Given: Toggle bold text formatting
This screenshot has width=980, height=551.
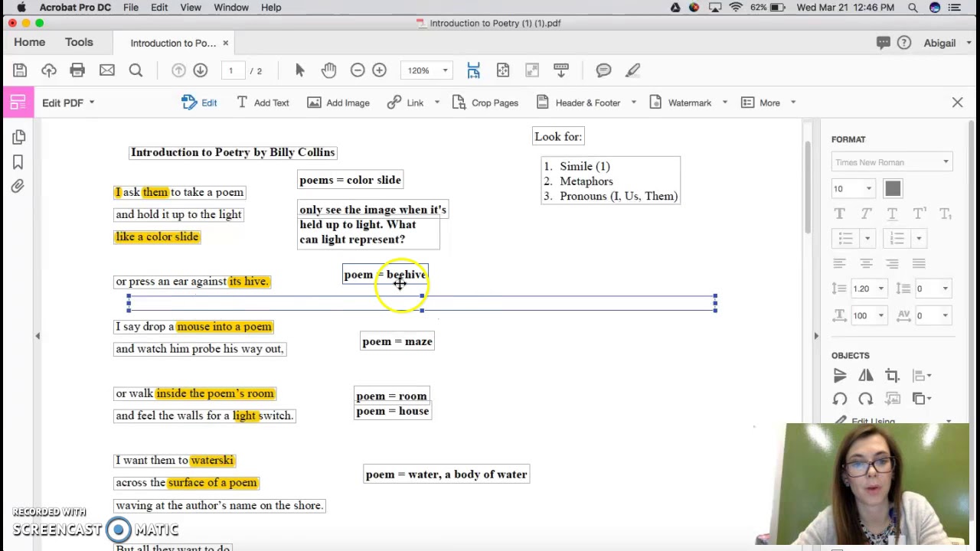Looking at the screenshot, I should (840, 214).
